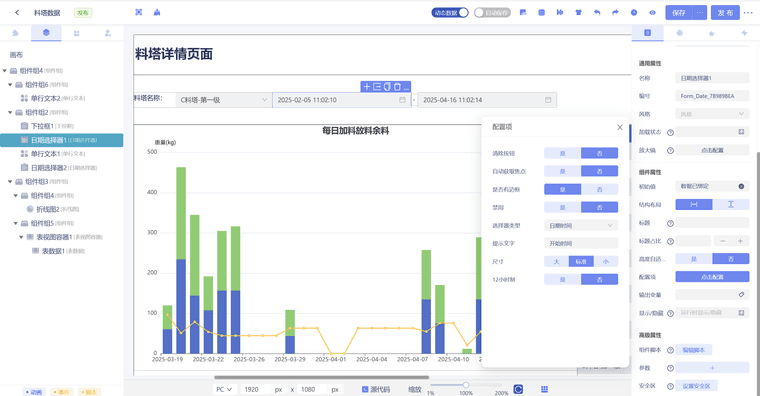Click 源代码 in bottom bar
Image resolution: width=760 pixels, height=396 pixels.
click(x=376, y=389)
